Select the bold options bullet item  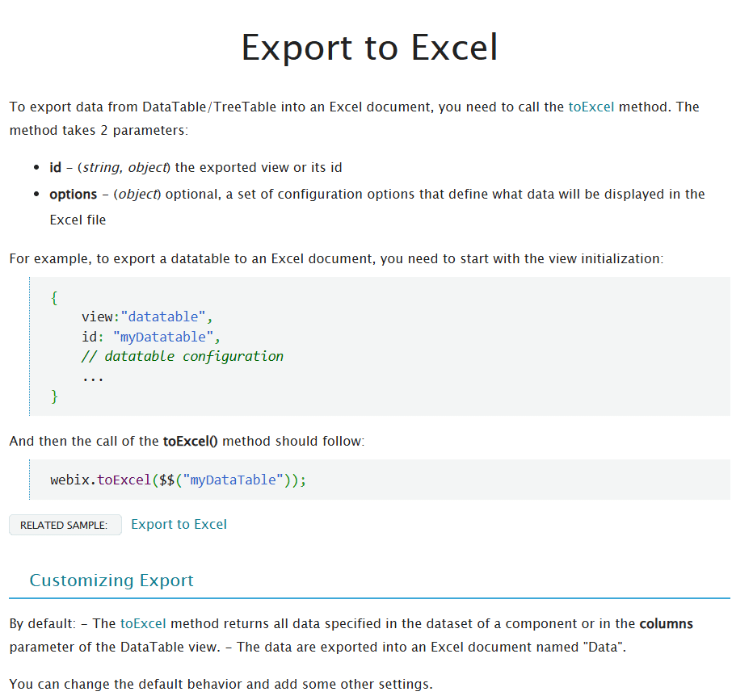coord(72,194)
